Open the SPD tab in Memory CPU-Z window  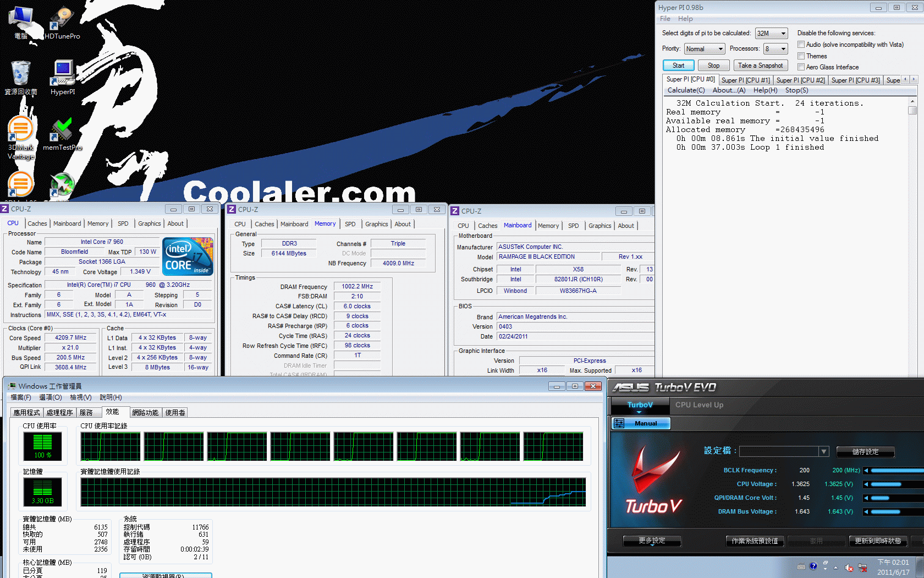coord(350,224)
